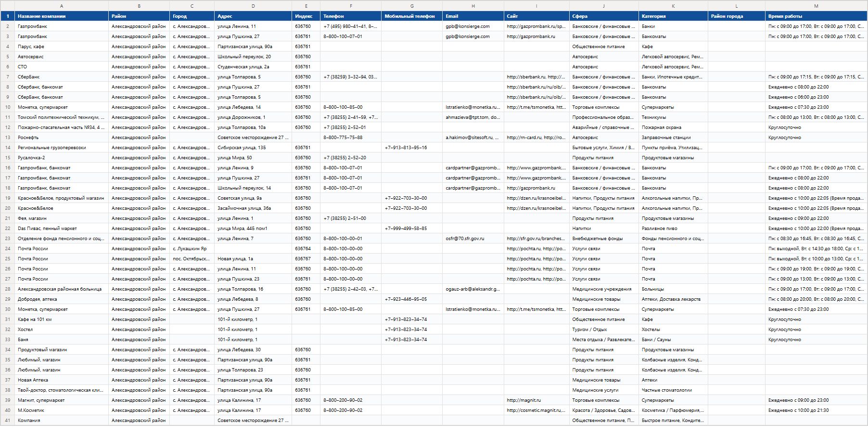Viewport: 868px width, 434px height.
Task: Select 'Региональные грузоперевозки' cell
Action: pyautogui.click(x=62, y=148)
